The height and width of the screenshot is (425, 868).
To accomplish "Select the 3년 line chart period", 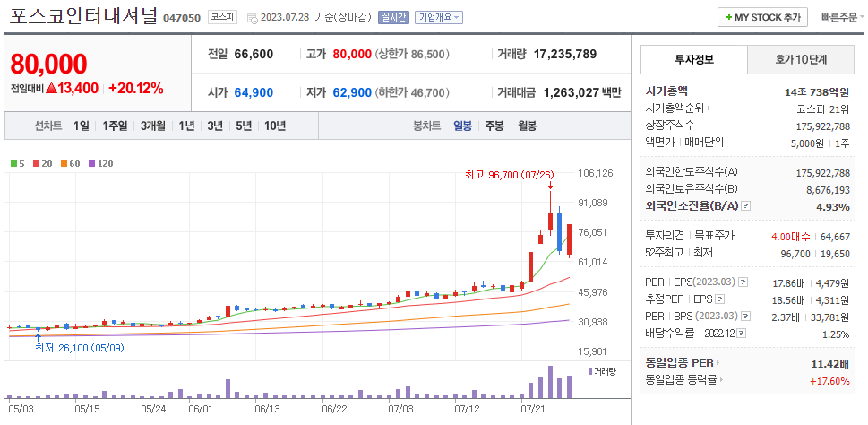I will pyautogui.click(x=215, y=126).
